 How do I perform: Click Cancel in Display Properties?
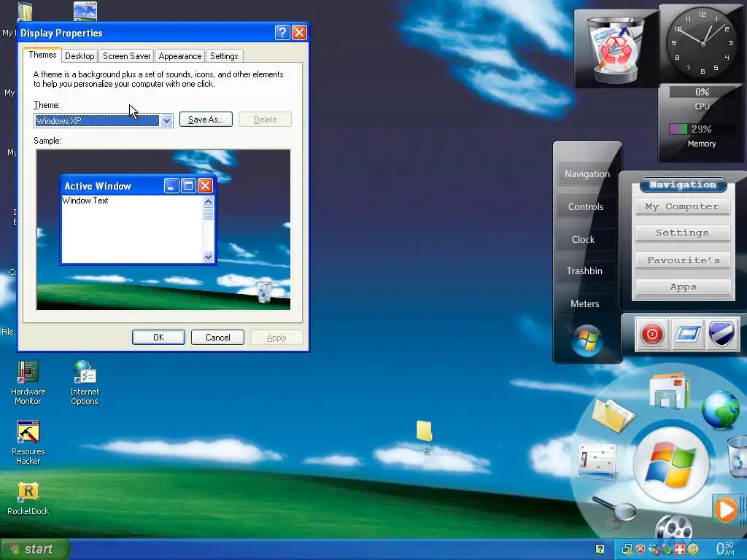(x=217, y=337)
